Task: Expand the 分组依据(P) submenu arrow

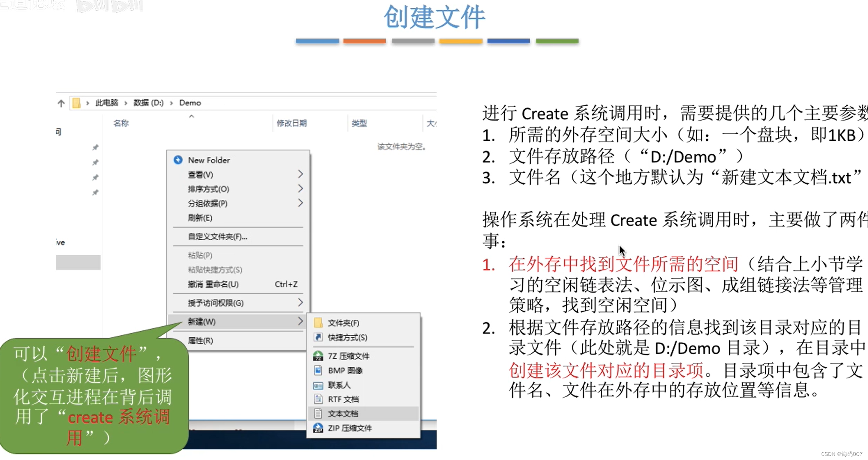Action: (x=300, y=203)
